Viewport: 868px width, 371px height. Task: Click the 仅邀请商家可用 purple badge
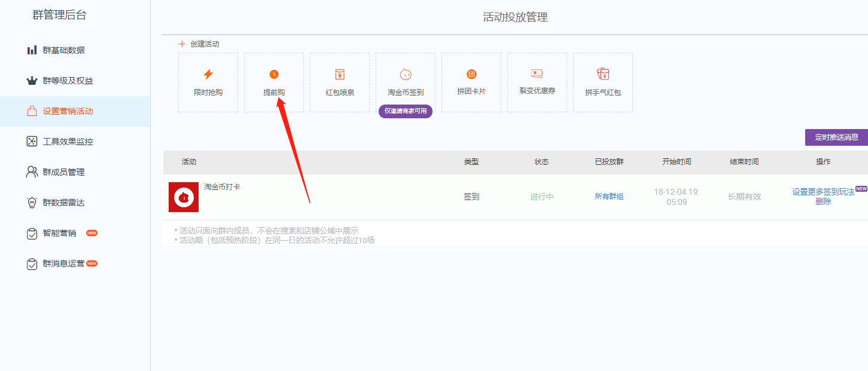[x=406, y=111]
